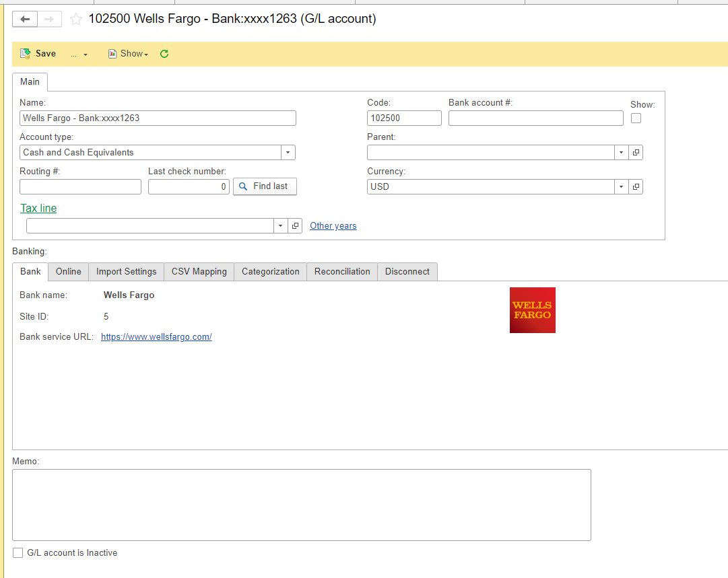Screen dimensions: 728x578
Task: Toggle the Show bank account checkbox
Action: click(x=636, y=118)
